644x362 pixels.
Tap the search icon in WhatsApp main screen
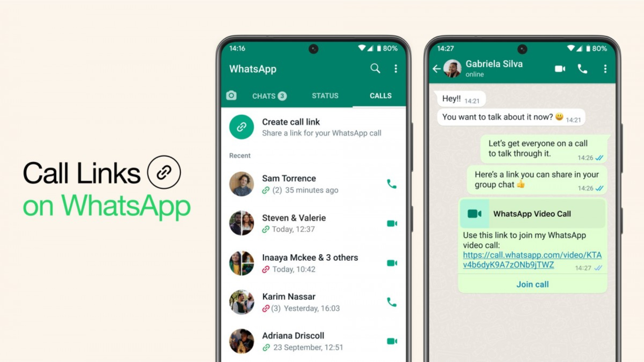[376, 68]
